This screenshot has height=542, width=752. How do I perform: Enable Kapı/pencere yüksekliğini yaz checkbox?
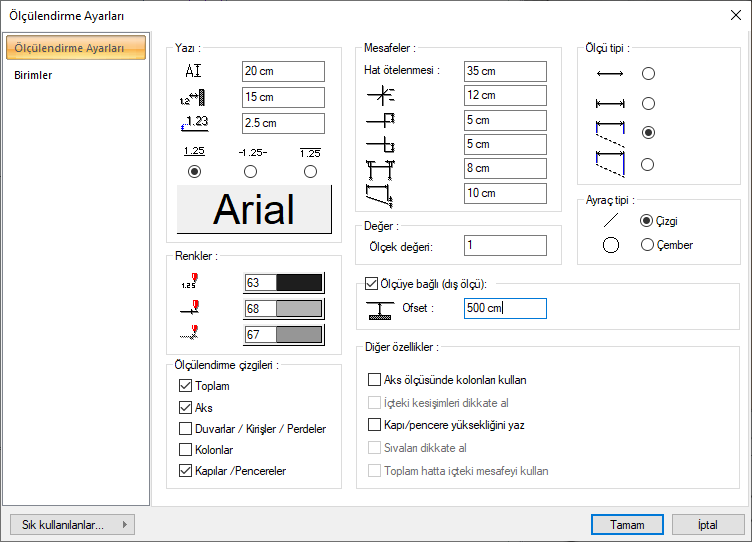(x=375, y=425)
